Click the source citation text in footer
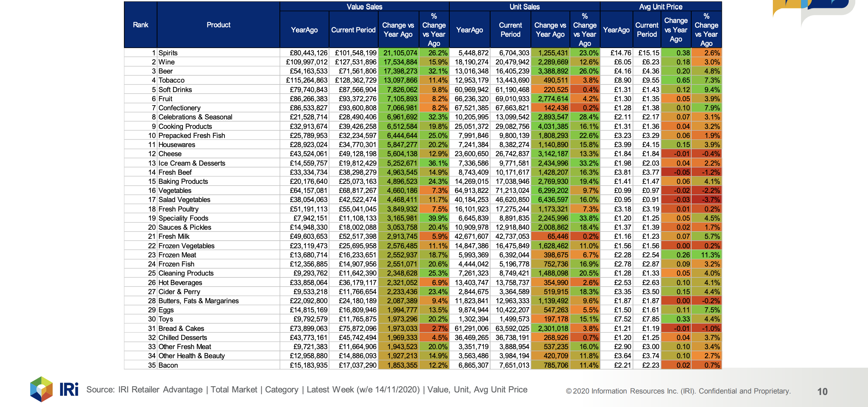This screenshot has height=407, width=868. click(x=307, y=390)
